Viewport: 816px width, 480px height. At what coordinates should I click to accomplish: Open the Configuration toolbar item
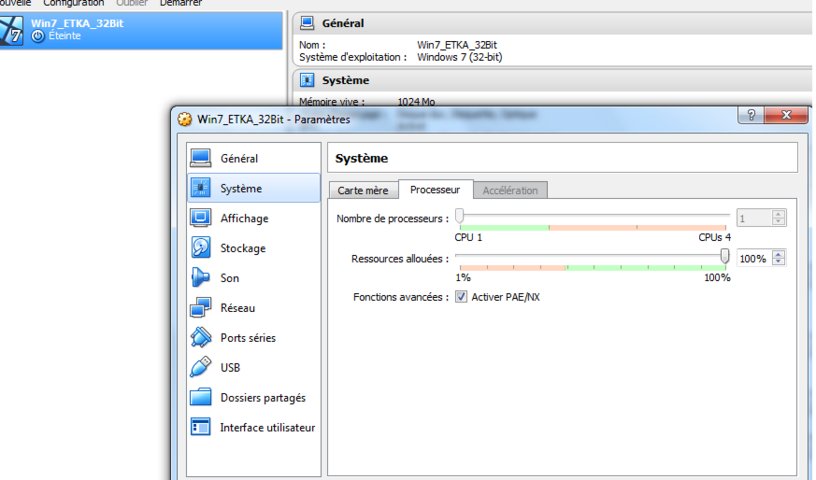(x=73, y=3)
